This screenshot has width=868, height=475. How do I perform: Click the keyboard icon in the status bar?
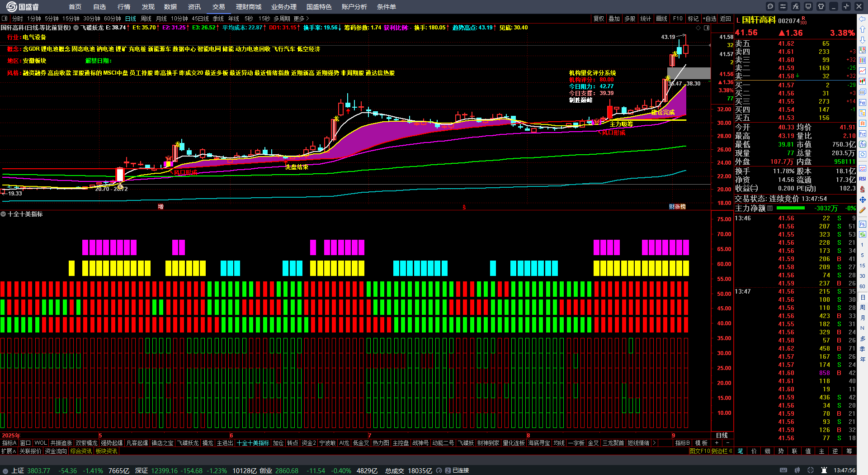[783, 470]
